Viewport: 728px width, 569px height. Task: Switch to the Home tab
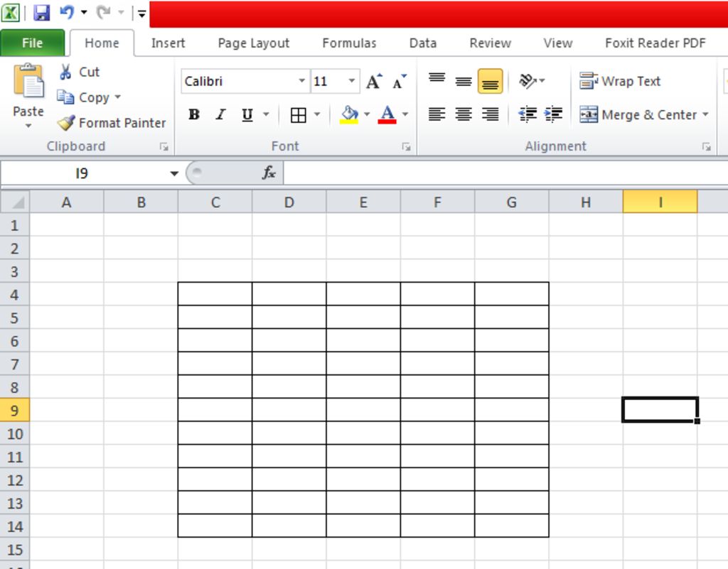102,43
